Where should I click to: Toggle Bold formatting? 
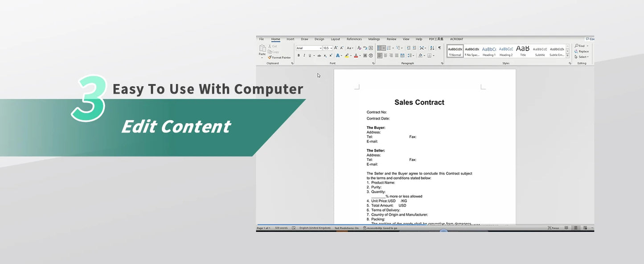click(x=299, y=56)
